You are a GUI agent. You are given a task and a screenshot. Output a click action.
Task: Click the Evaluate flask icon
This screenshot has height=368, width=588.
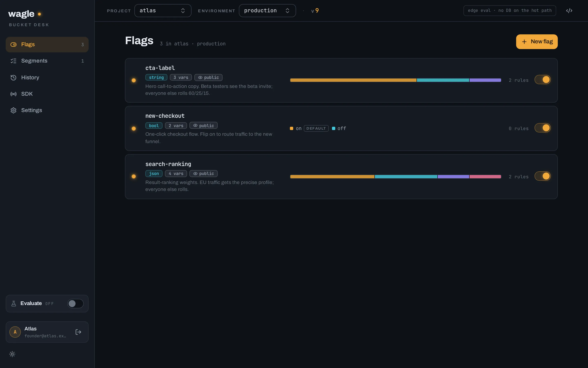14,304
